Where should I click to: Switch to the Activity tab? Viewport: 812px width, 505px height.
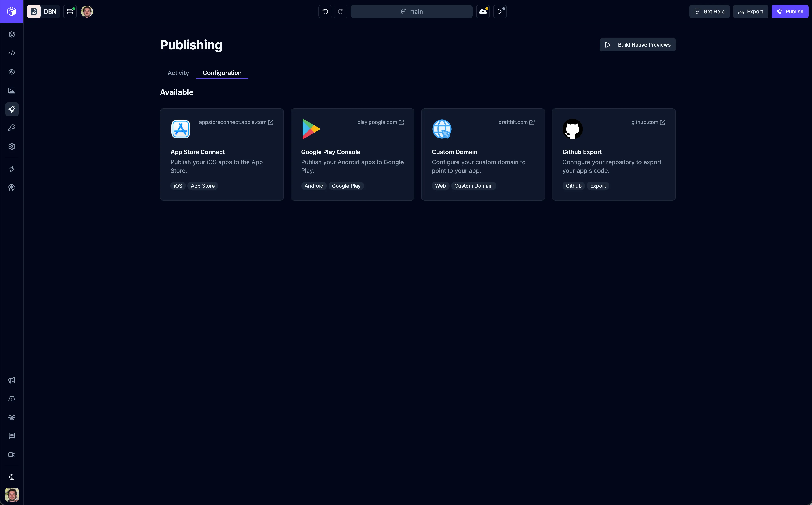pyautogui.click(x=178, y=73)
